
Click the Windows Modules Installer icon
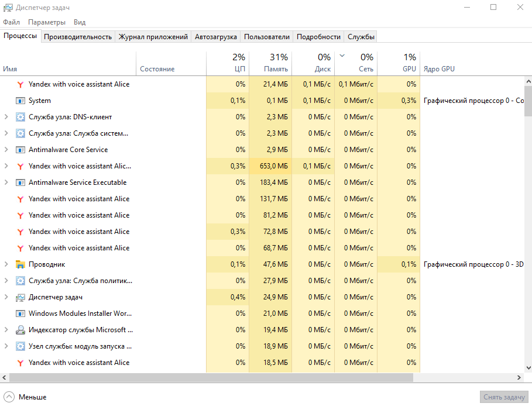point(20,313)
